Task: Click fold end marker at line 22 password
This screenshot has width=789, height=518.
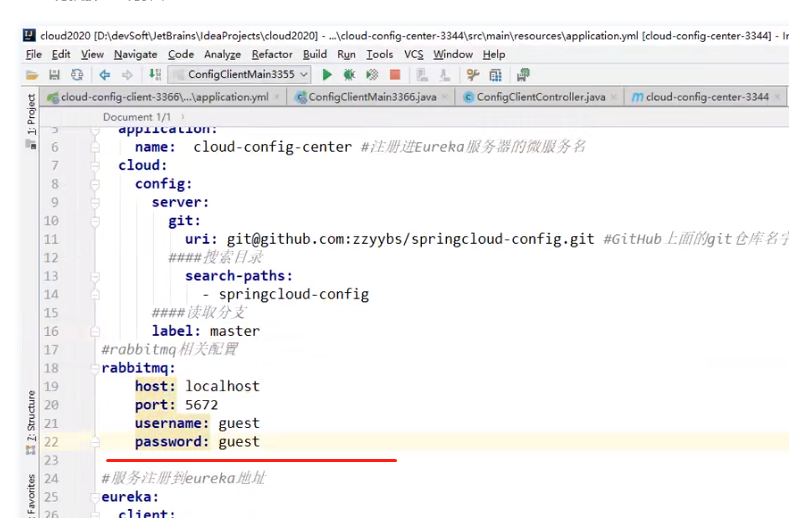Action: pos(95,442)
